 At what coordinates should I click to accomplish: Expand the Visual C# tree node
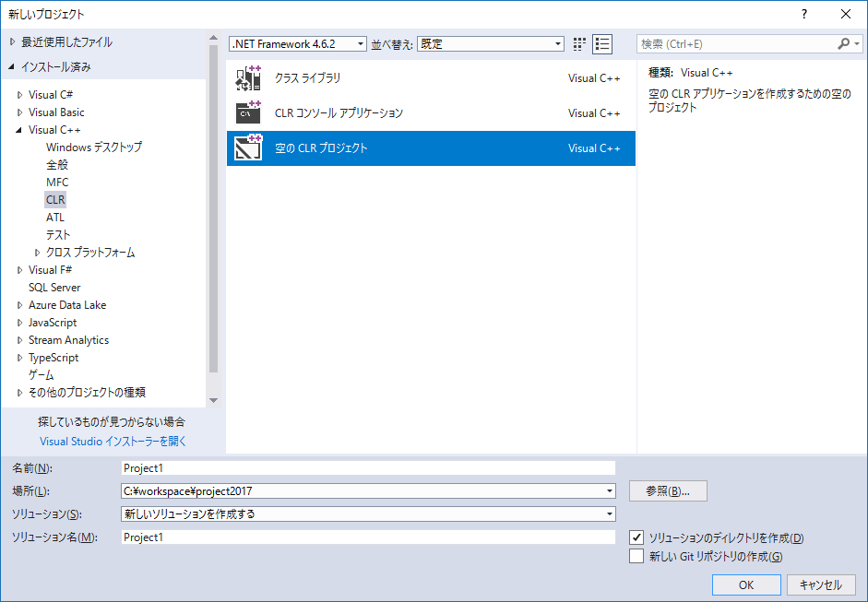pos(20,94)
